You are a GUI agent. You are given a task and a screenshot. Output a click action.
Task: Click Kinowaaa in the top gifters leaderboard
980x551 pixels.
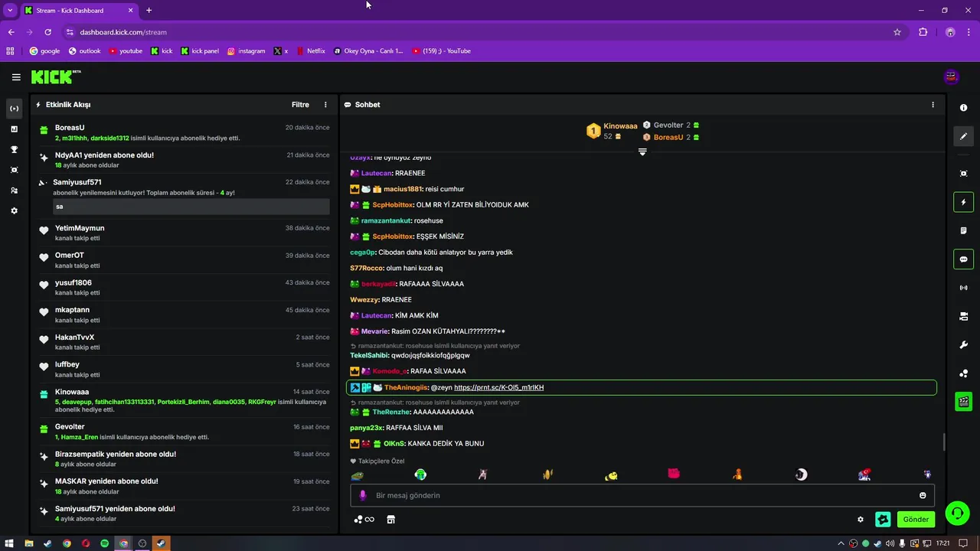pyautogui.click(x=620, y=126)
